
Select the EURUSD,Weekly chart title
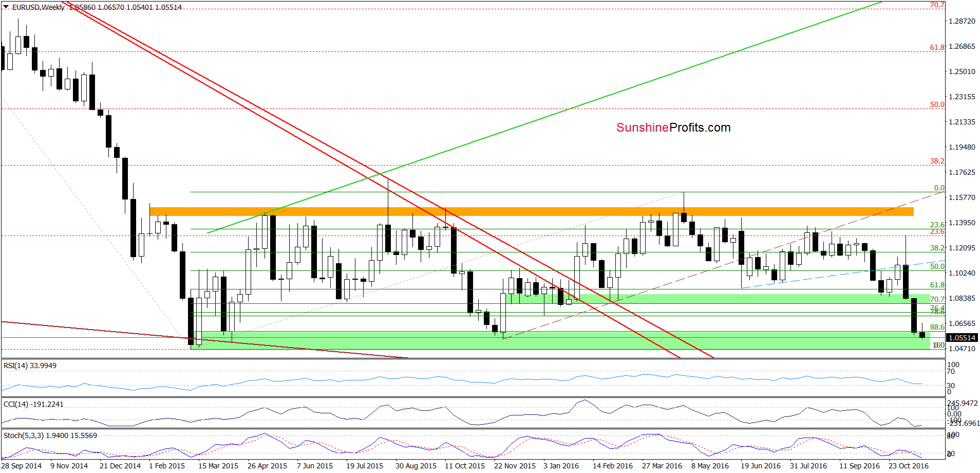39,7
